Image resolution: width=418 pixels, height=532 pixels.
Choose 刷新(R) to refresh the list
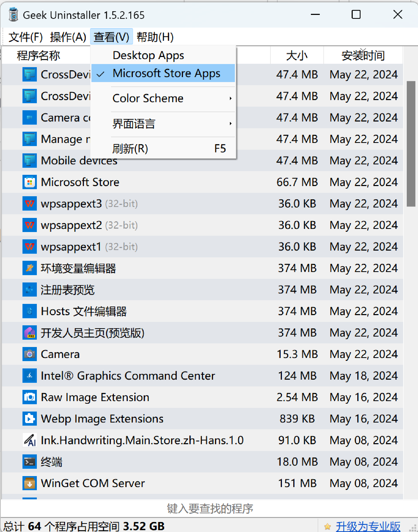pyautogui.click(x=163, y=149)
